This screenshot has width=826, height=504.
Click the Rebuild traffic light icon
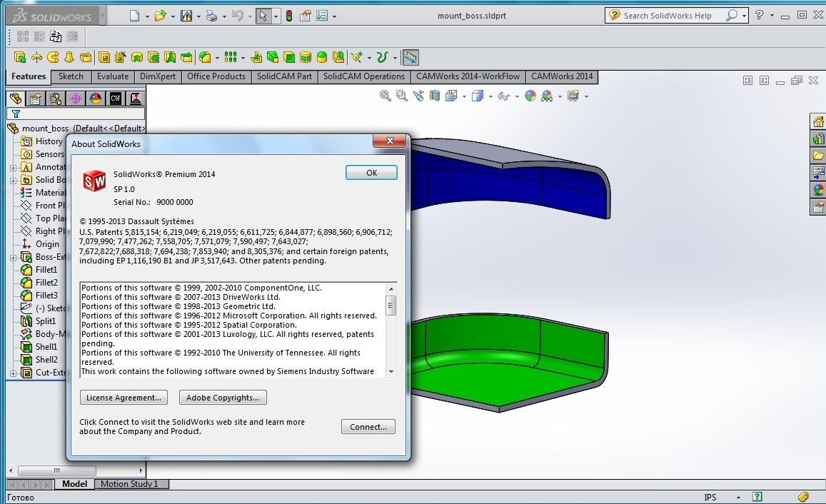click(289, 16)
